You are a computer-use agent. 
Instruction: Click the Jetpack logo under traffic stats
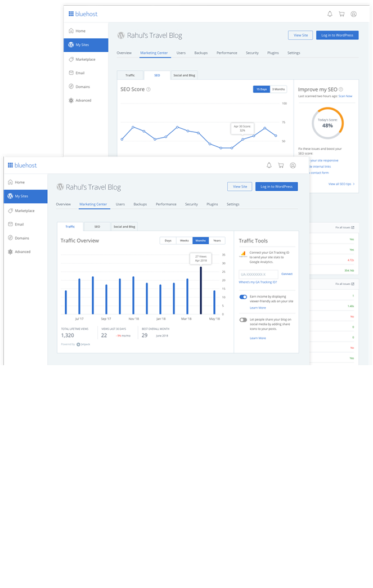[83, 344]
